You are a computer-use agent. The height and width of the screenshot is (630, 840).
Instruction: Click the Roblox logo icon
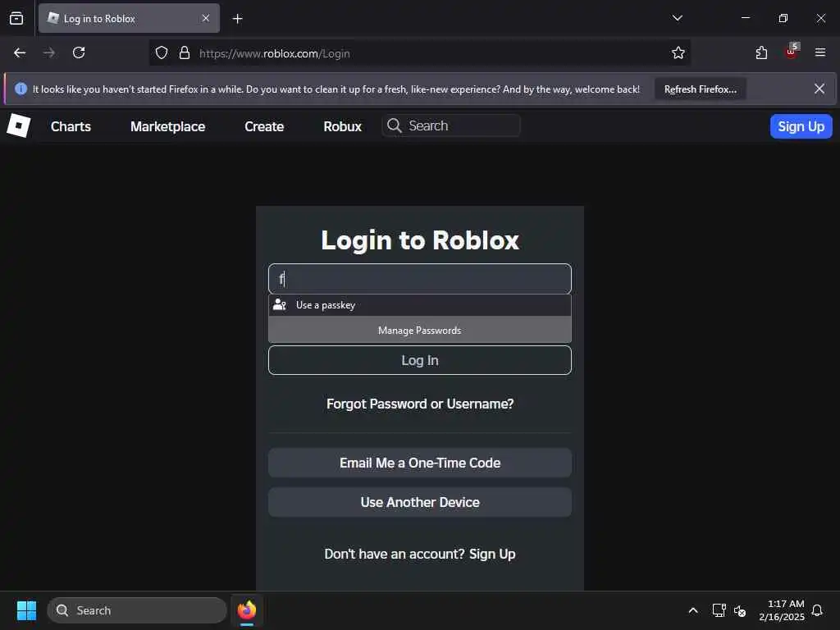click(x=19, y=126)
